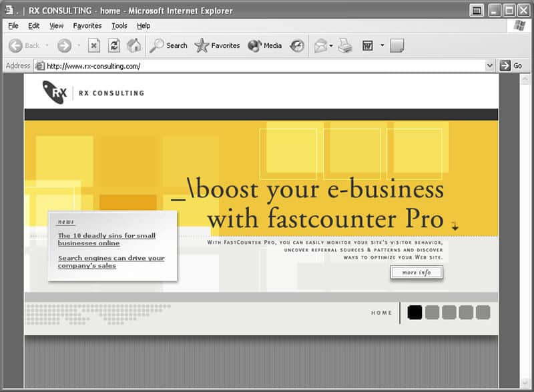Select the second gray navigation square
Image resolution: width=534 pixels, height=392 pixels.
432,313
